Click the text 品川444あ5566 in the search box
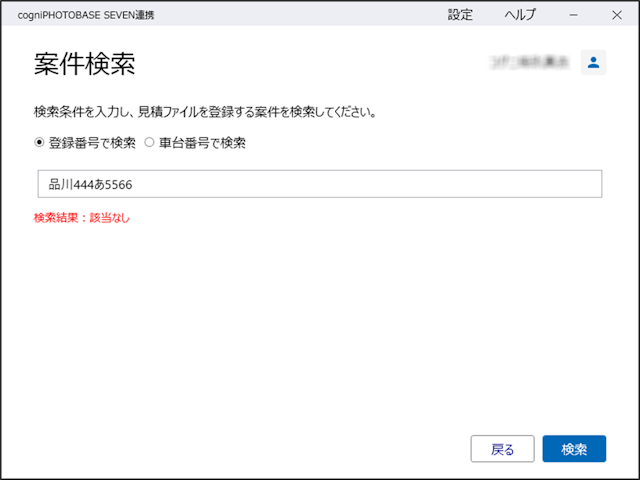Screen dimensions: 640x480 [91, 184]
